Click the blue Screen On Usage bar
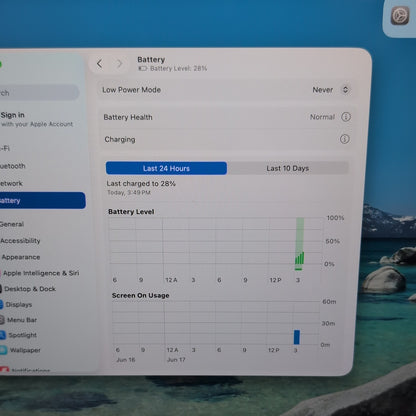Viewport: 416px width, 416px height. 297,337
